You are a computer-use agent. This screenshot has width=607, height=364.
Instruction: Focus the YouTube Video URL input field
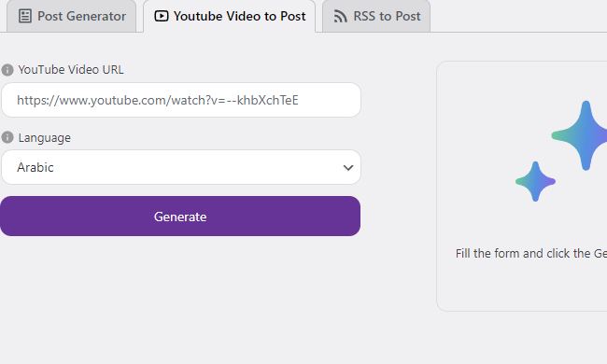point(181,100)
